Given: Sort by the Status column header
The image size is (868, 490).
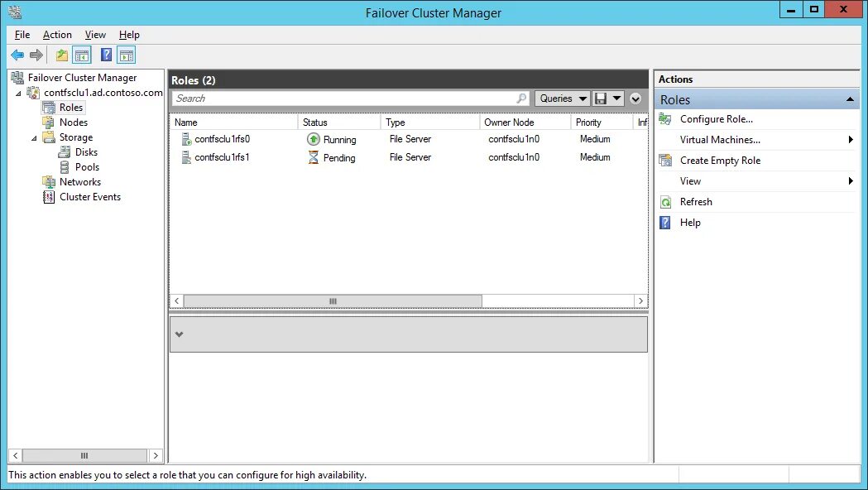Looking at the screenshot, I should pos(340,122).
